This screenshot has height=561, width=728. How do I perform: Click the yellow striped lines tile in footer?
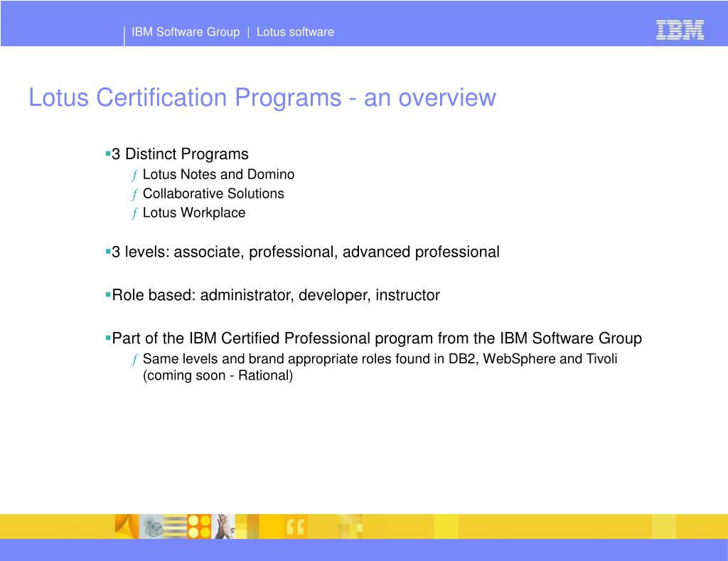point(175,527)
